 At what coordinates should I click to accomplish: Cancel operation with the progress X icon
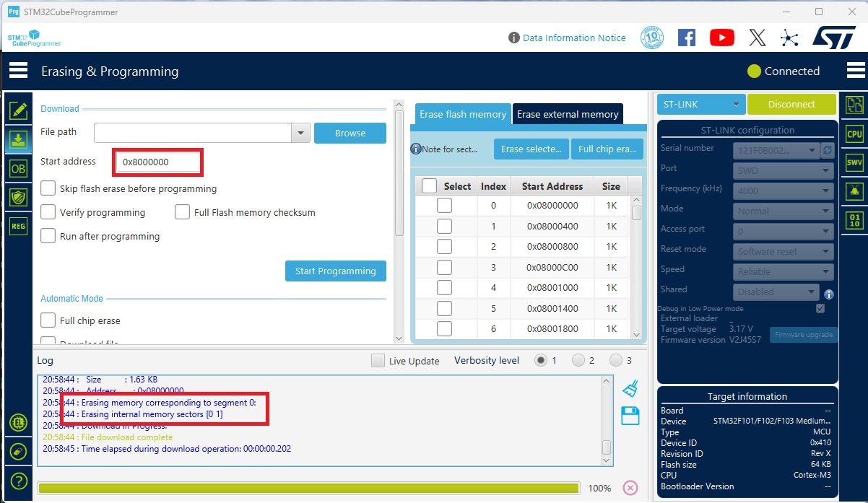[x=630, y=488]
